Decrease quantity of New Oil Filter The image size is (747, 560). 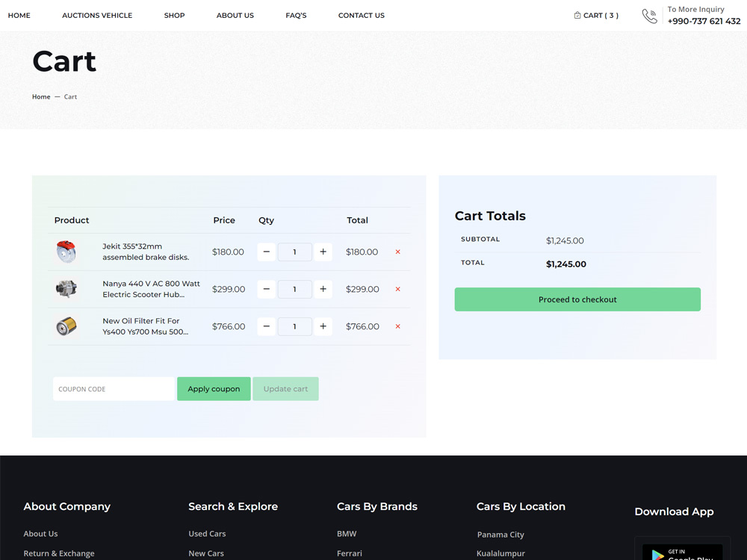coord(267,326)
